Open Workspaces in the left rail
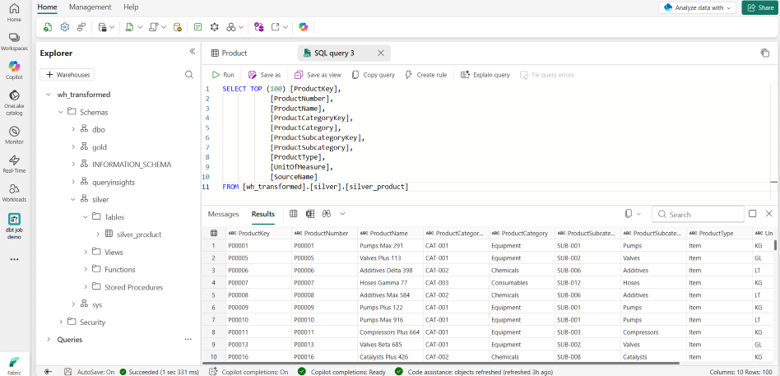 (14, 42)
